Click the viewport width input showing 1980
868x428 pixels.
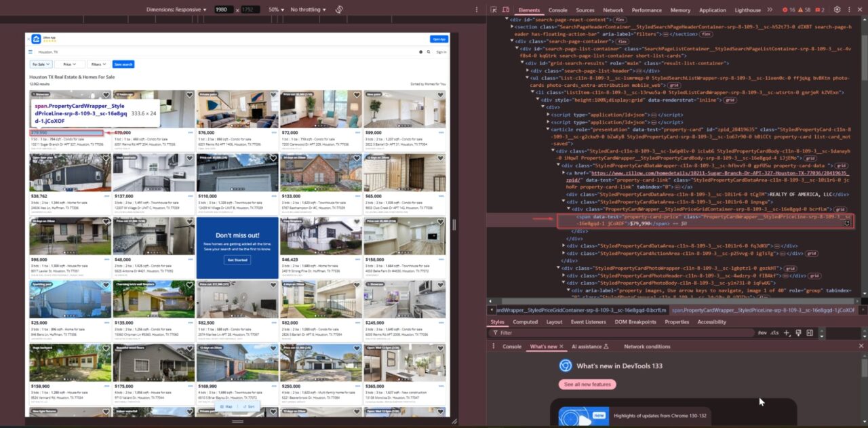[x=225, y=9]
